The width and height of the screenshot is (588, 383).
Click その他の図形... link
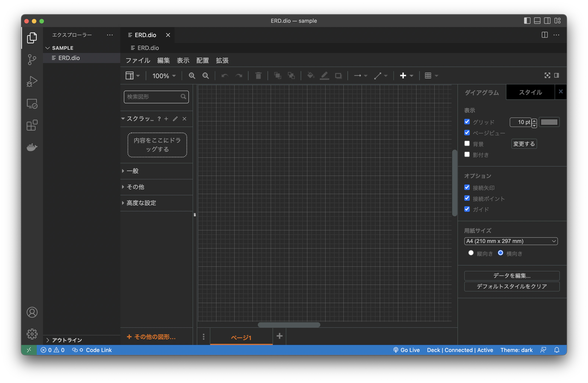pyautogui.click(x=151, y=337)
